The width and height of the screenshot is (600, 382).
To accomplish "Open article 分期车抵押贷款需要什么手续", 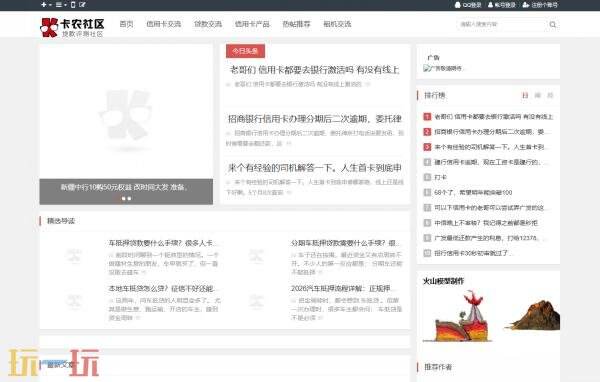I will click(x=344, y=243).
